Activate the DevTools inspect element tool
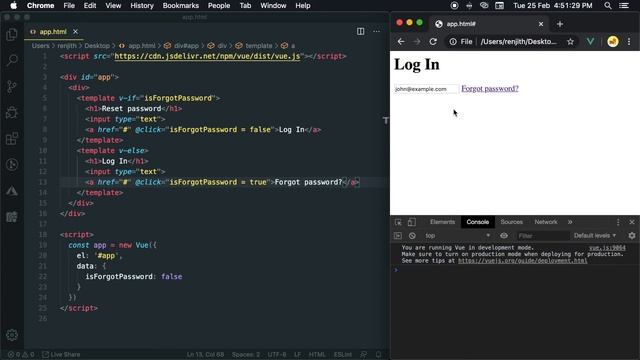Image resolution: width=640 pixels, height=360 pixels. 398,222
